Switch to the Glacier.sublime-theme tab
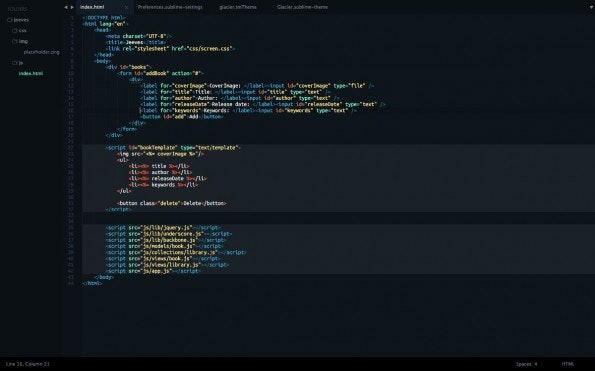This screenshot has width=595, height=371. [x=302, y=7]
